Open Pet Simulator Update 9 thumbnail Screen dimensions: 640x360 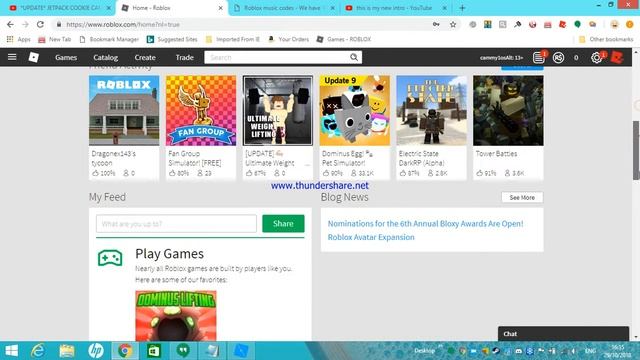(x=355, y=110)
